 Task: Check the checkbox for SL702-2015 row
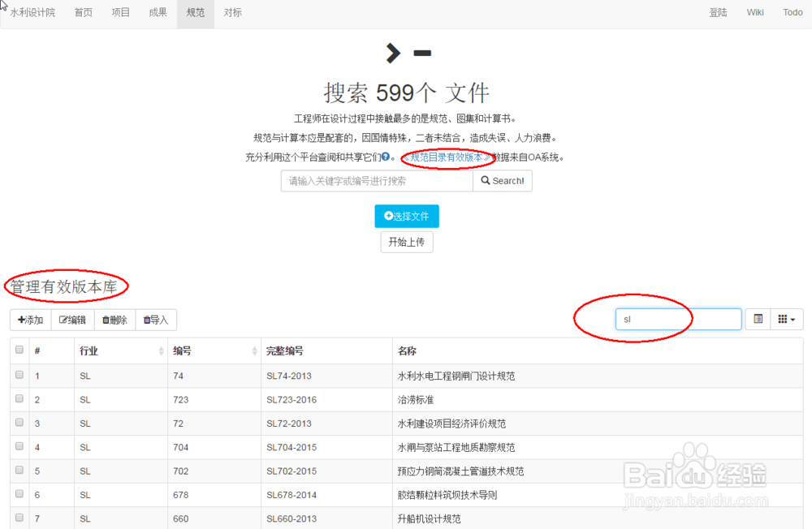point(20,471)
